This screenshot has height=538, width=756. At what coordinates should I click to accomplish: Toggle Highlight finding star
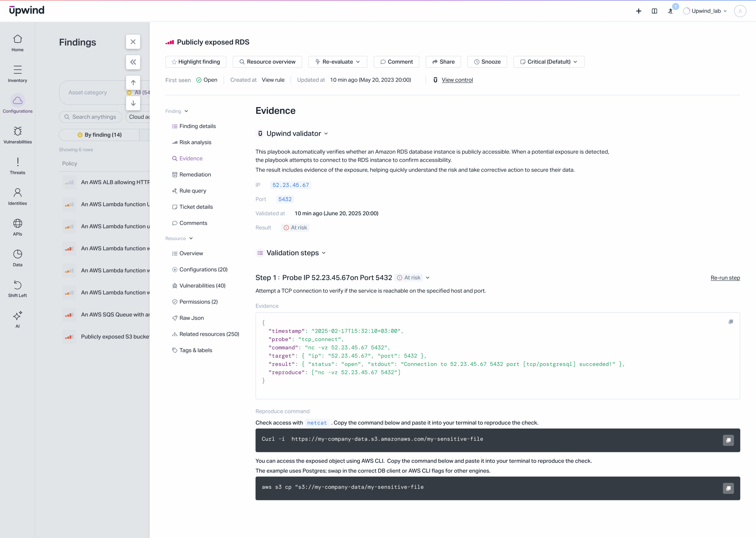195,62
